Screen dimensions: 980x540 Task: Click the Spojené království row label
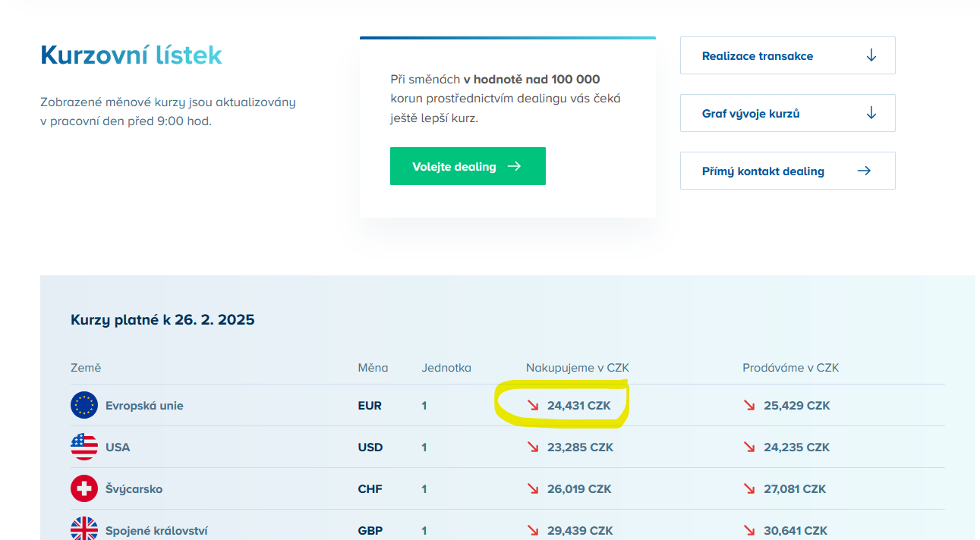(156, 531)
